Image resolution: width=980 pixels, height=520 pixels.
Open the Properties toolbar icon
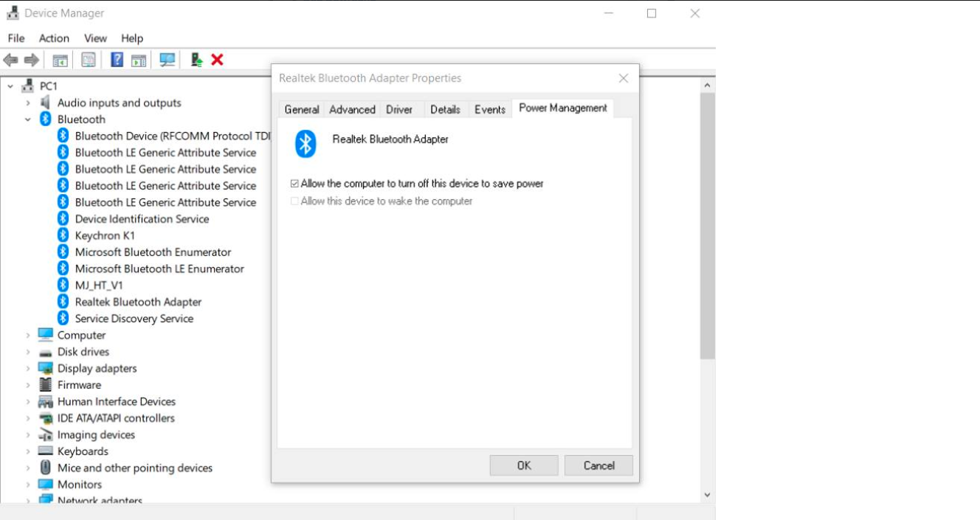tap(89, 60)
